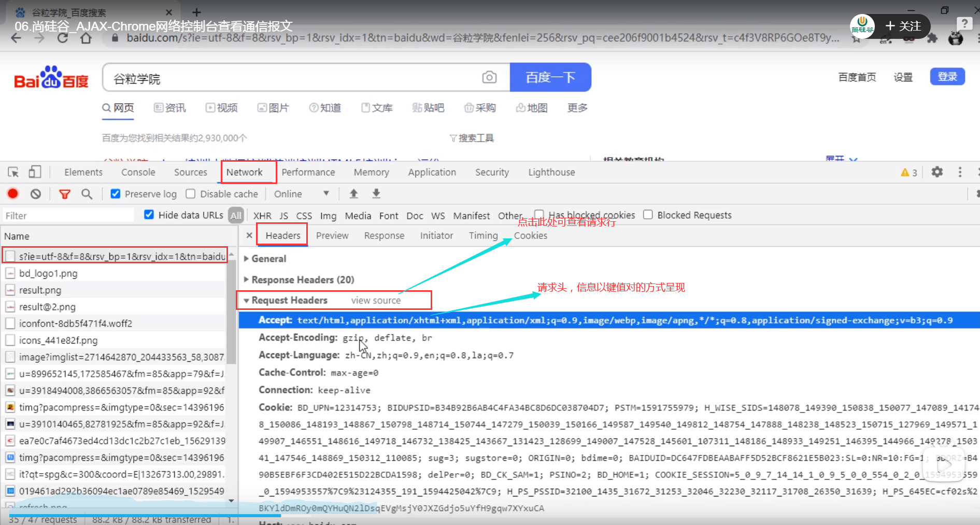Toggle Hide data URLs checkbox
The width and height of the screenshot is (980, 525).
click(149, 215)
